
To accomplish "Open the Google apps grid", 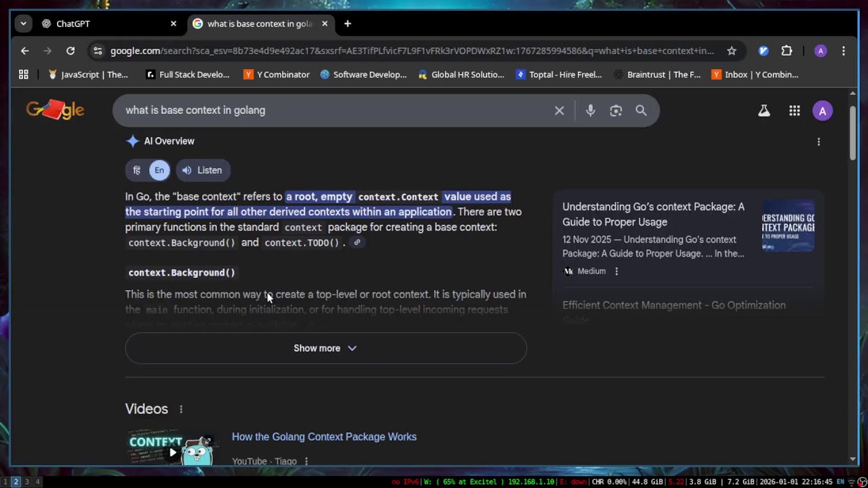I will (795, 110).
